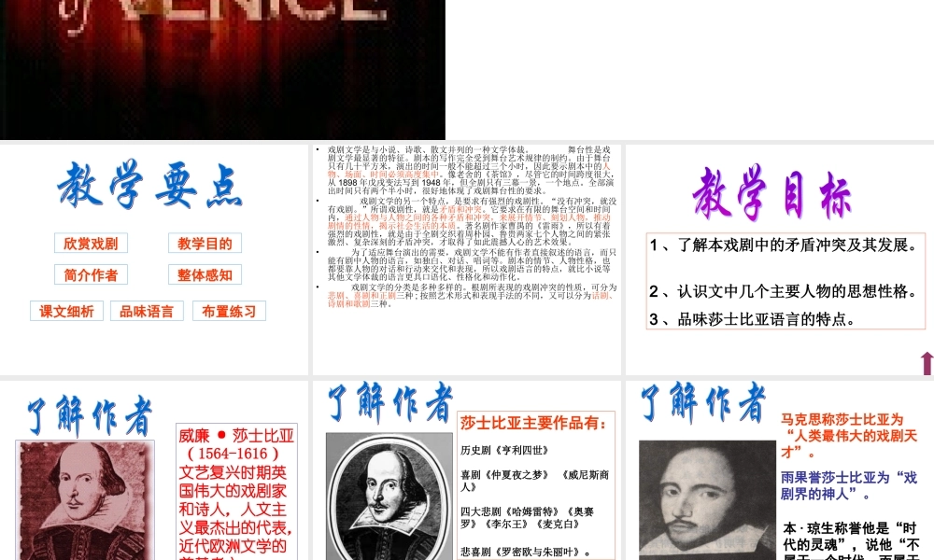Select the （1564-1616） dates text
This screenshot has height=560, width=934.
point(233,454)
